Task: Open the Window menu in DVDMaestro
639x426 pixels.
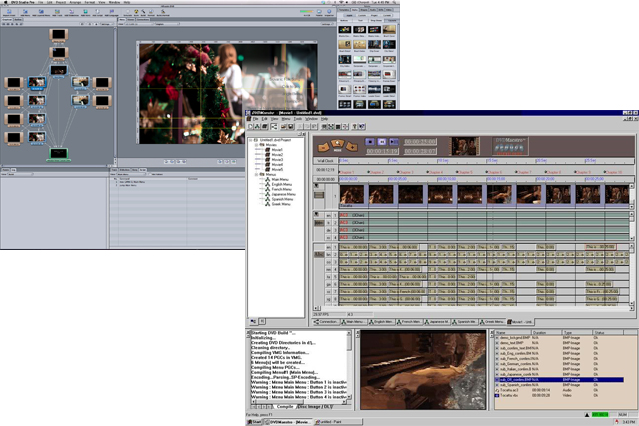Action: tap(311, 119)
